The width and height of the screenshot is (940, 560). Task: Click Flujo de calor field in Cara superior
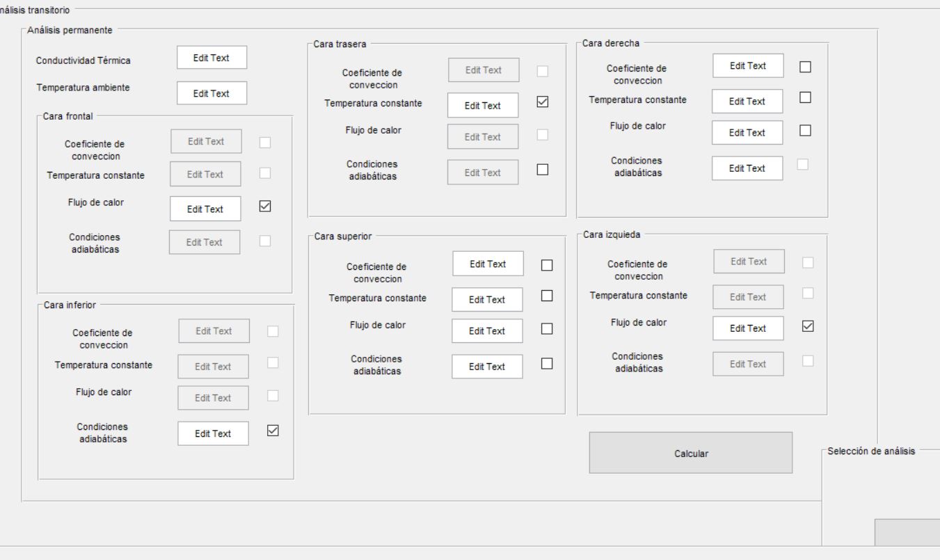487,331
